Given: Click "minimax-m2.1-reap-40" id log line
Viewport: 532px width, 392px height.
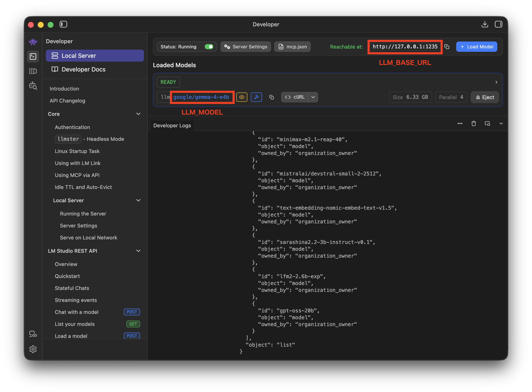Looking at the screenshot, I should point(303,140).
